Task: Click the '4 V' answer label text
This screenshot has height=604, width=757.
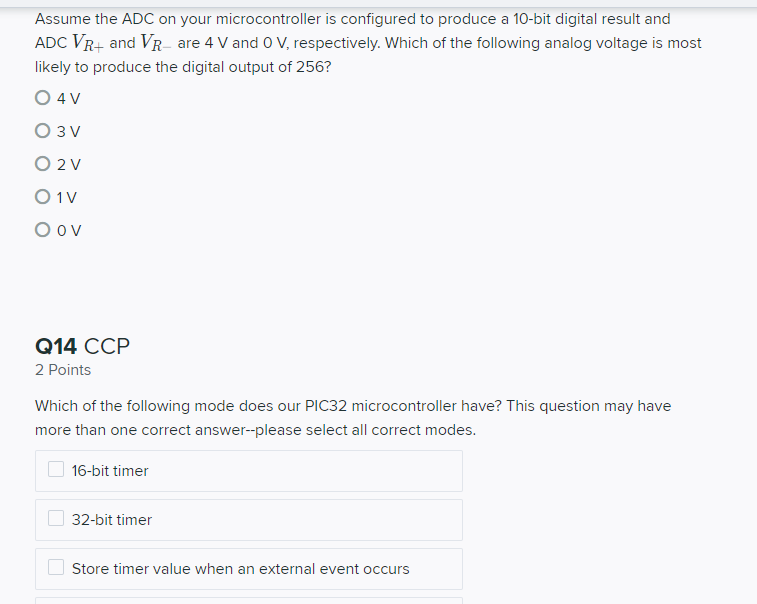Action: coord(69,98)
